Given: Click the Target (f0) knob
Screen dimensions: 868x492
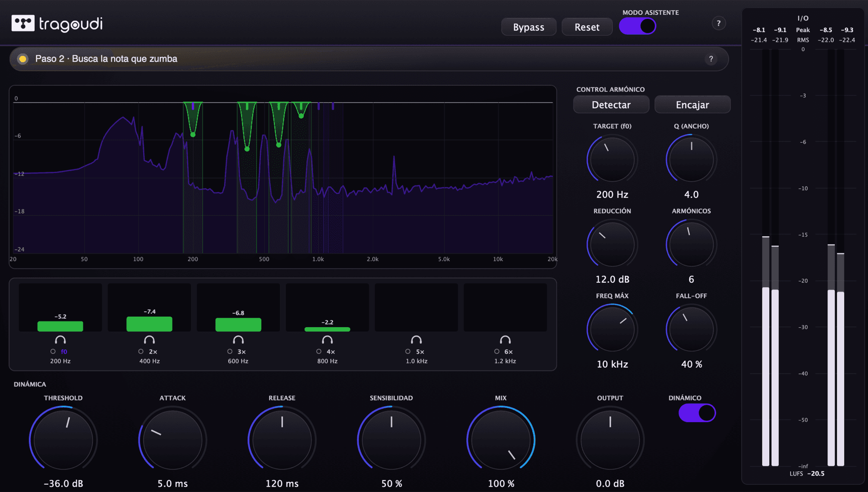Looking at the screenshot, I should (612, 160).
